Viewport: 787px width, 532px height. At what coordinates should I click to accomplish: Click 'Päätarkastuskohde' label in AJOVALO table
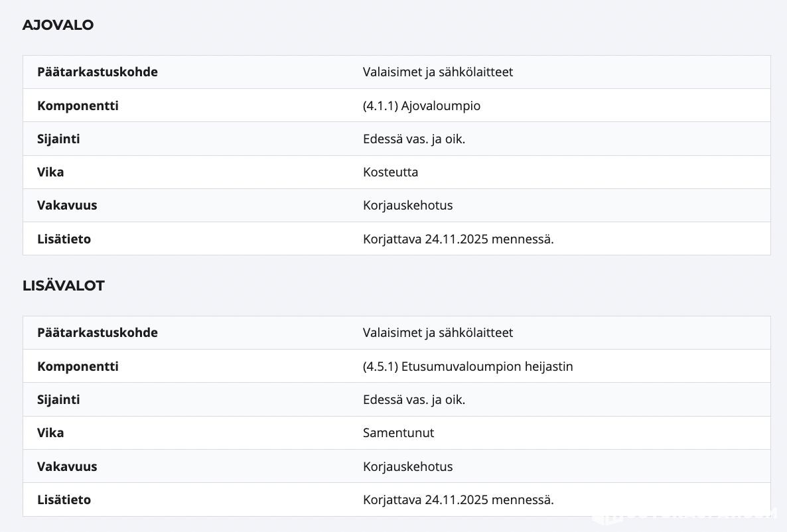pyautogui.click(x=98, y=72)
